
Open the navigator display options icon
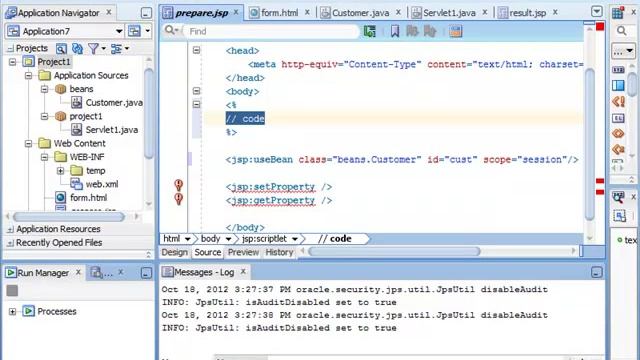click(116, 49)
